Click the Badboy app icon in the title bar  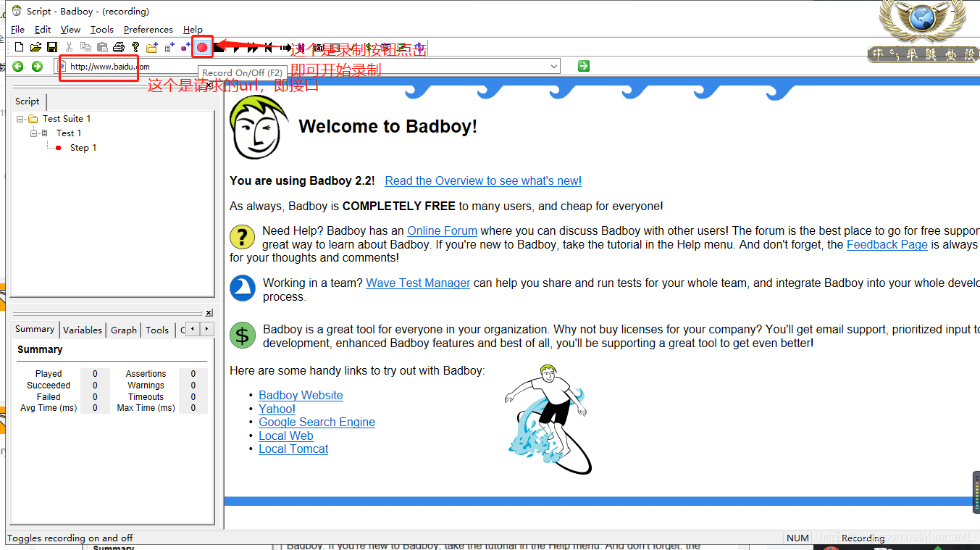point(17,11)
